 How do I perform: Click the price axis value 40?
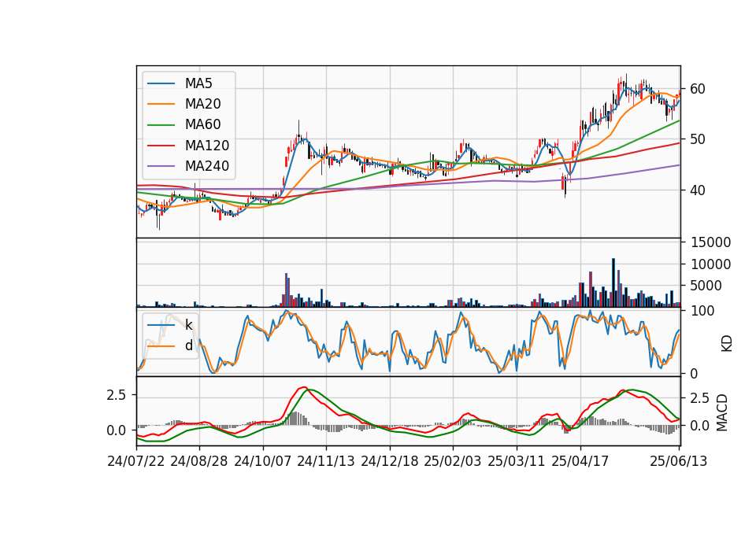tap(698, 190)
